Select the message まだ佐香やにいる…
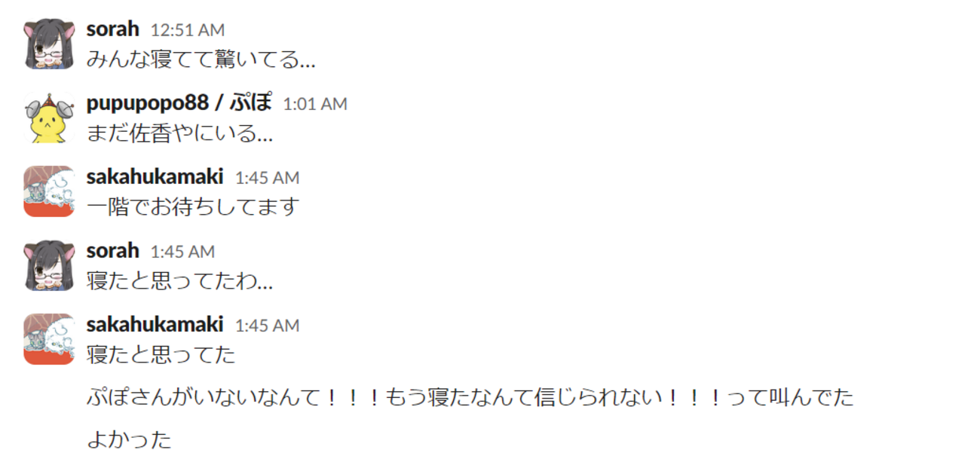Screen dimensions: 980x468 180,134
